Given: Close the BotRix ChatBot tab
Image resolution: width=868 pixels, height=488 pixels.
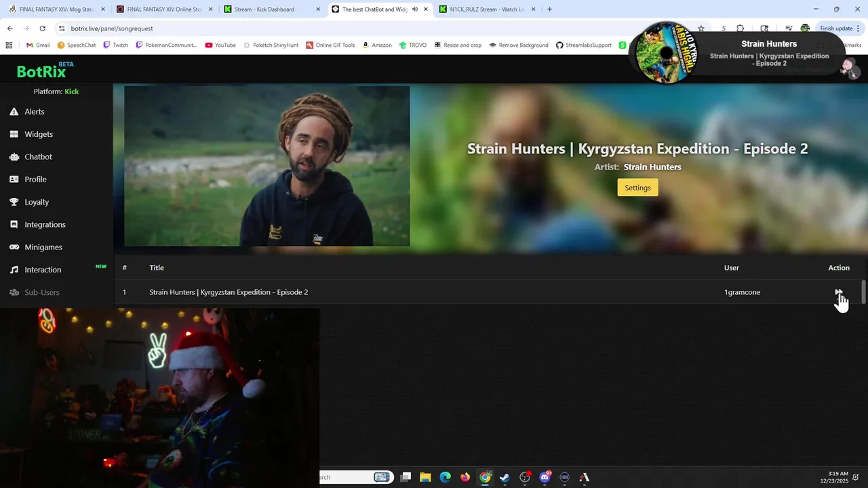Looking at the screenshot, I should [x=425, y=9].
